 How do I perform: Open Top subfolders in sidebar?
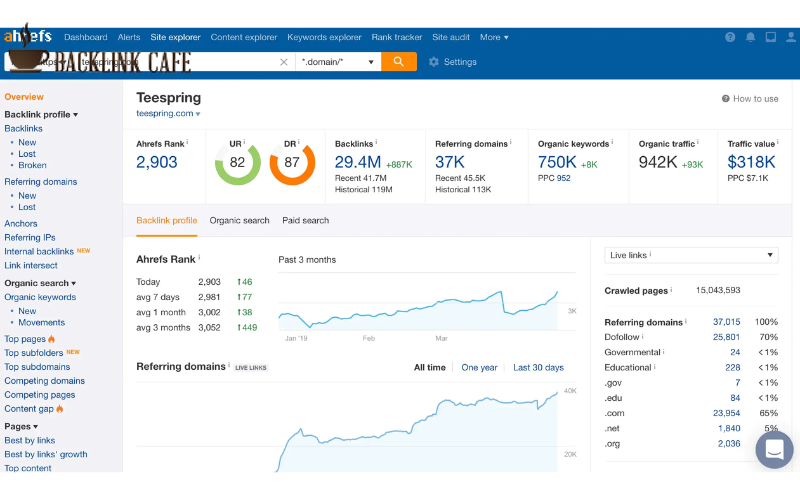point(34,353)
